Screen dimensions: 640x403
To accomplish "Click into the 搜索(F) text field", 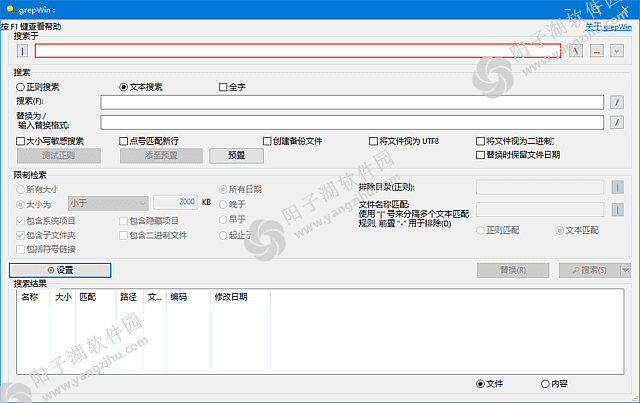I will [x=352, y=102].
